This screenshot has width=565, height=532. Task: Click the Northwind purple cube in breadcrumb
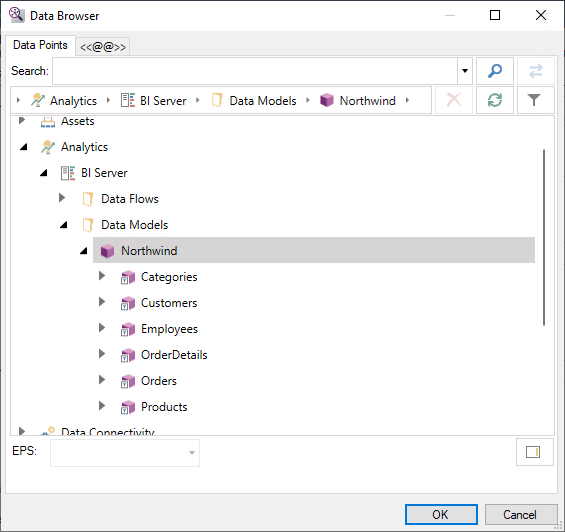tap(327, 100)
